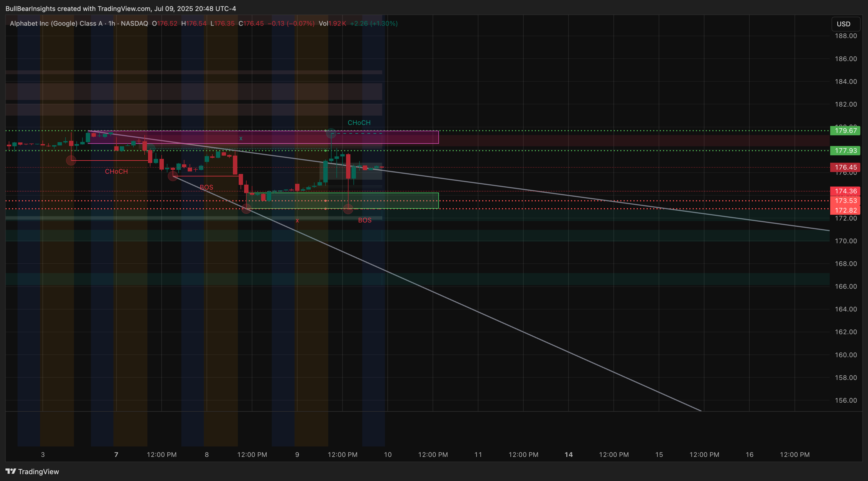This screenshot has width=868, height=481.
Task: Click the 170.00 price axis label
Action: [846, 241]
